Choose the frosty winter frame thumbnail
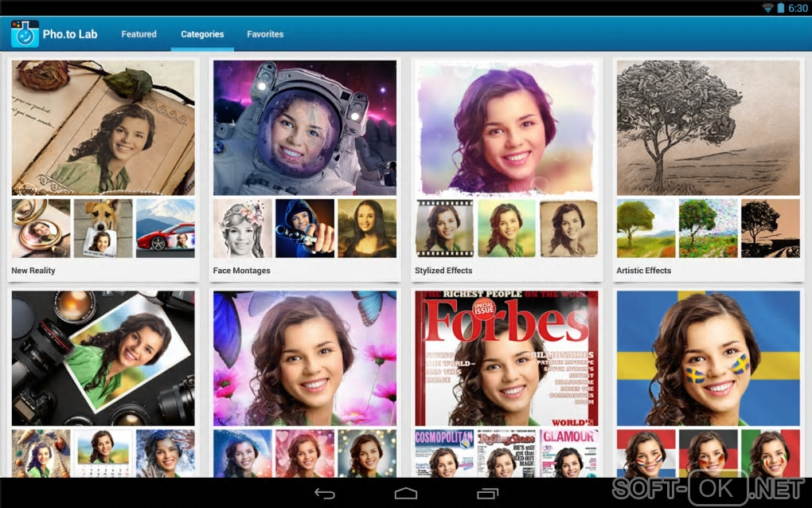 click(166, 453)
